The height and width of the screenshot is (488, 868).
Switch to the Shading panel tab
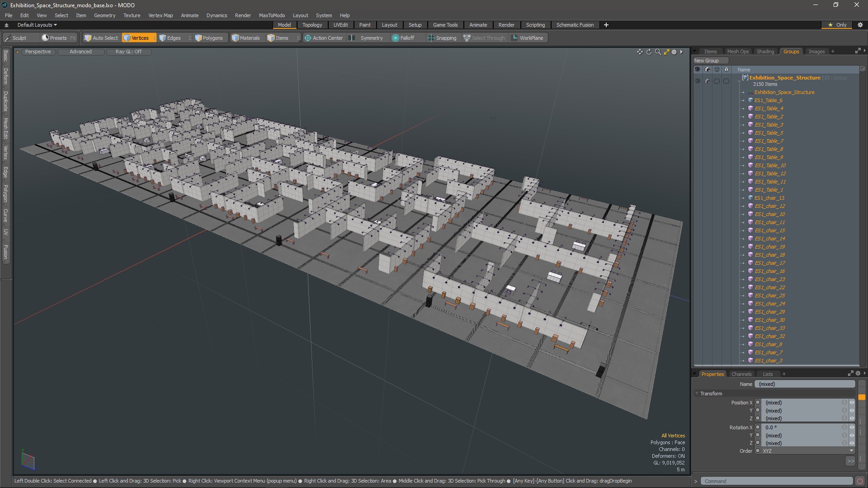pyautogui.click(x=765, y=52)
